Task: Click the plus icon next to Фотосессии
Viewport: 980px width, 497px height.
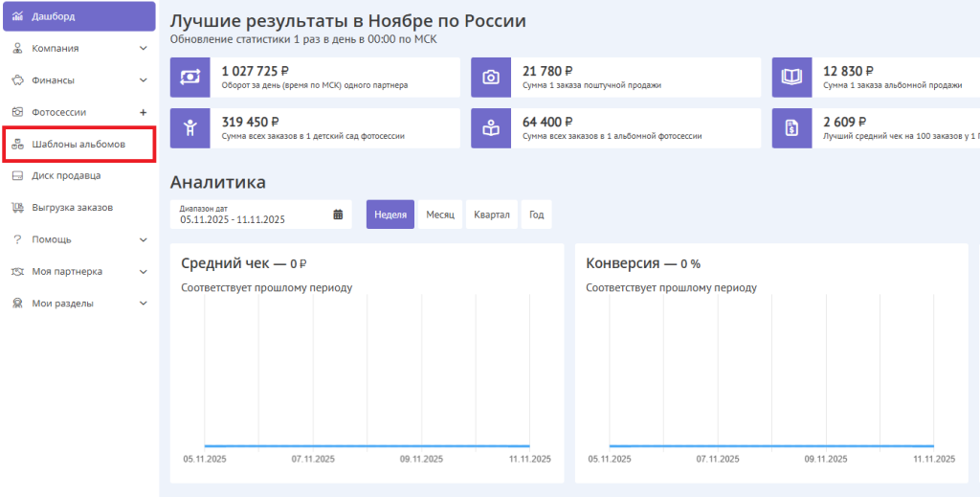Action: [x=144, y=112]
